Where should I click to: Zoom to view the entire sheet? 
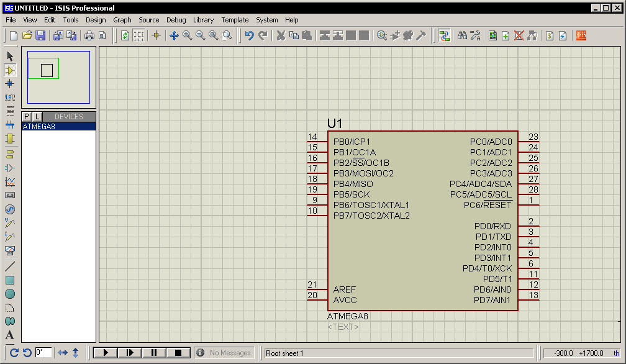214,35
